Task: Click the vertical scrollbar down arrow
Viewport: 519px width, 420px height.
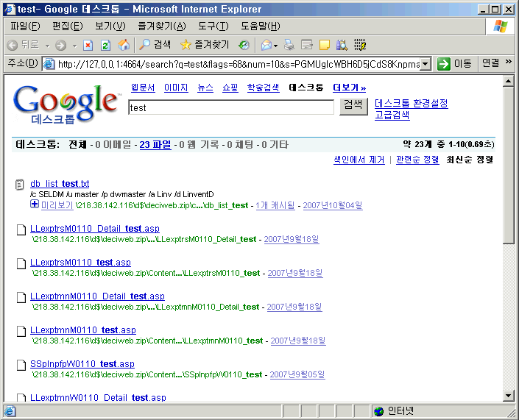Action: point(508,396)
